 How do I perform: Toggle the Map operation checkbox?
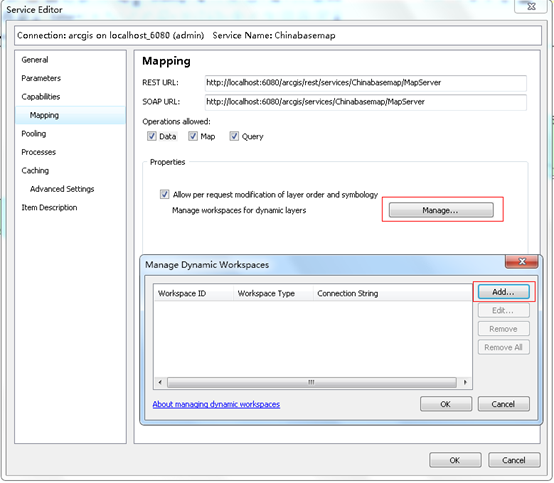tap(193, 136)
